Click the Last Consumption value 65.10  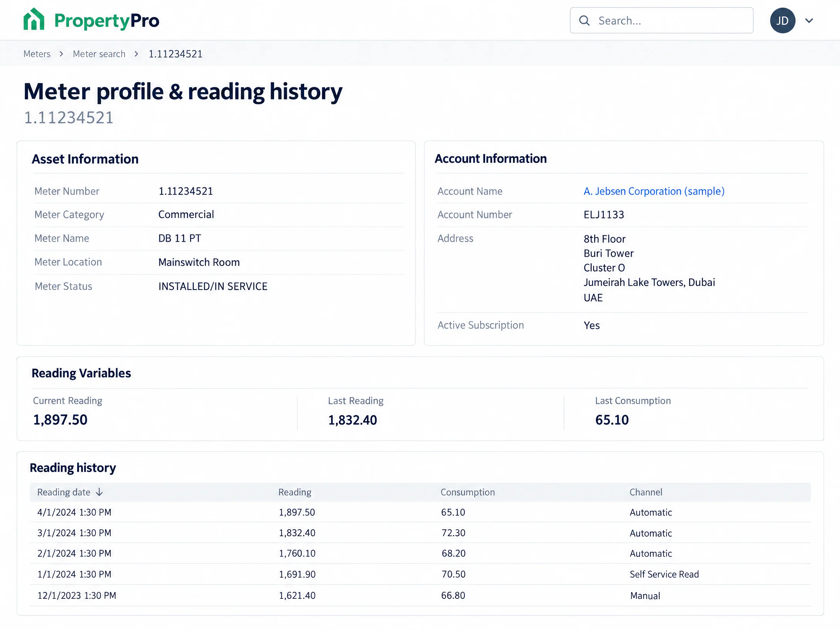612,420
